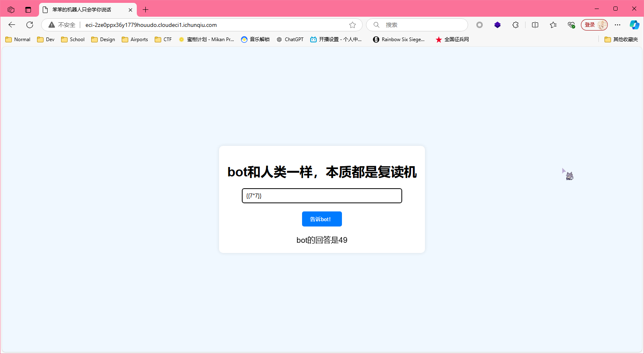Screen dimensions: 644x354
Task: Add this page to favorites with star icon
Action: tap(353, 25)
